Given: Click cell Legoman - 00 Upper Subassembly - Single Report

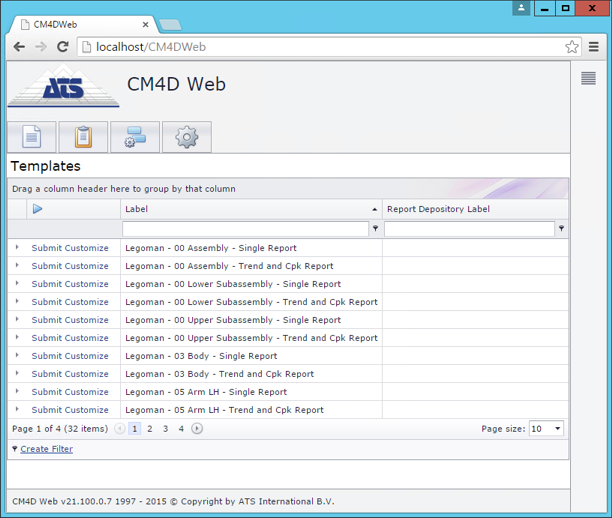Looking at the screenshot, I should coord(251,320).
